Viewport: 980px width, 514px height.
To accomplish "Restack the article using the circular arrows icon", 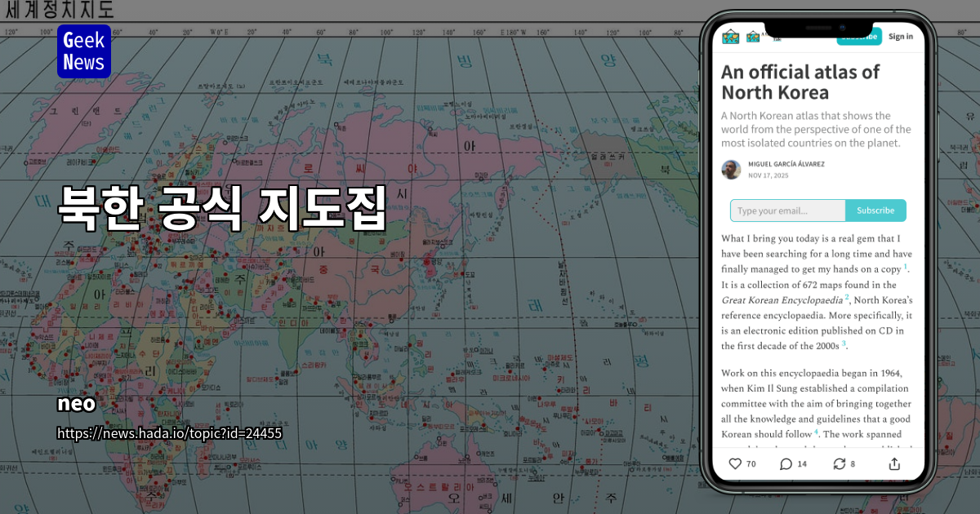I will click(840, 463).
